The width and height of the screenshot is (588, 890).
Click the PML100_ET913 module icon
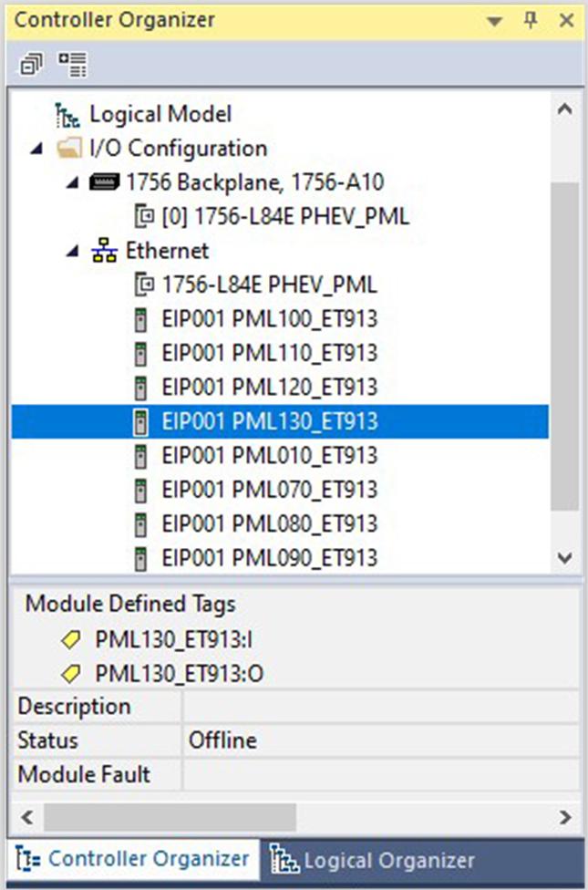(140, 319)
